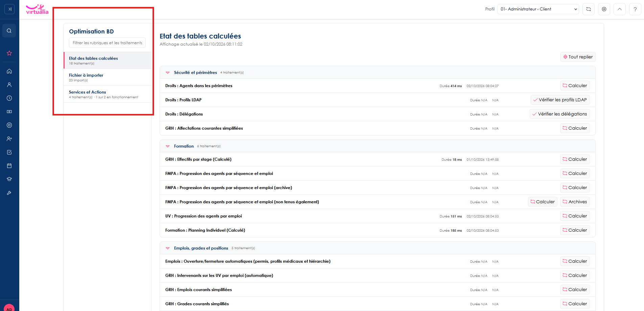Viewport: 644px width, 311px height.
Task: Calculer GRH : Emplois courants simplifiées
Action: [x=575, y=290]
